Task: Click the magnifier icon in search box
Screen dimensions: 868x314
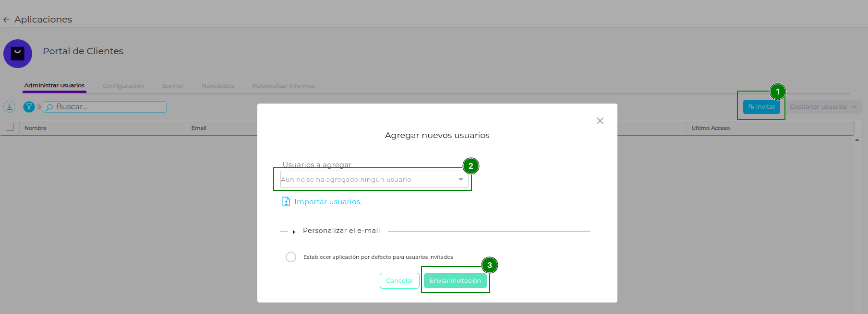Action: (x=49, y=107)
